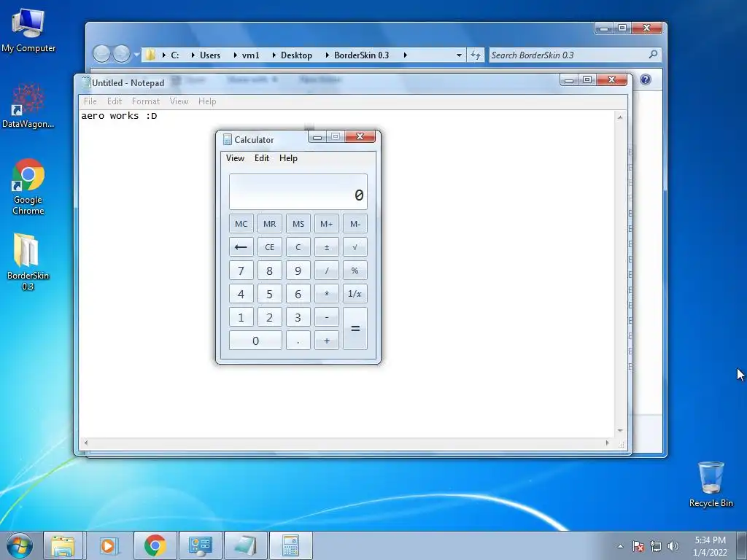This screenshot has height=560, width=747.
Task: Open Action Center flag in tray
Action: tap(638, 546)
